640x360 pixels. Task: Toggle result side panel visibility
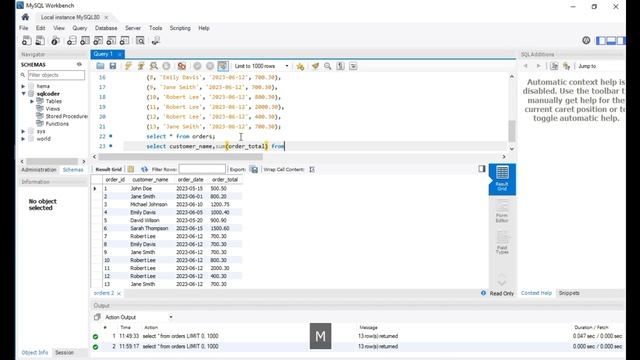482,169
